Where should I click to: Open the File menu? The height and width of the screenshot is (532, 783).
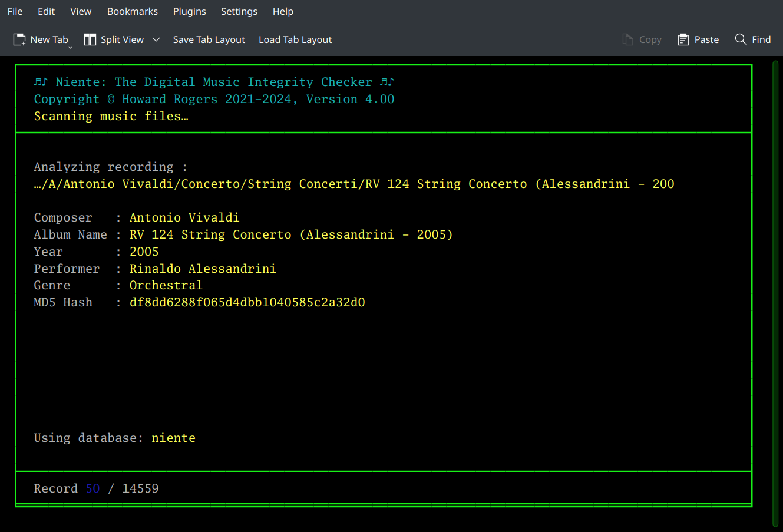(15, 11)
